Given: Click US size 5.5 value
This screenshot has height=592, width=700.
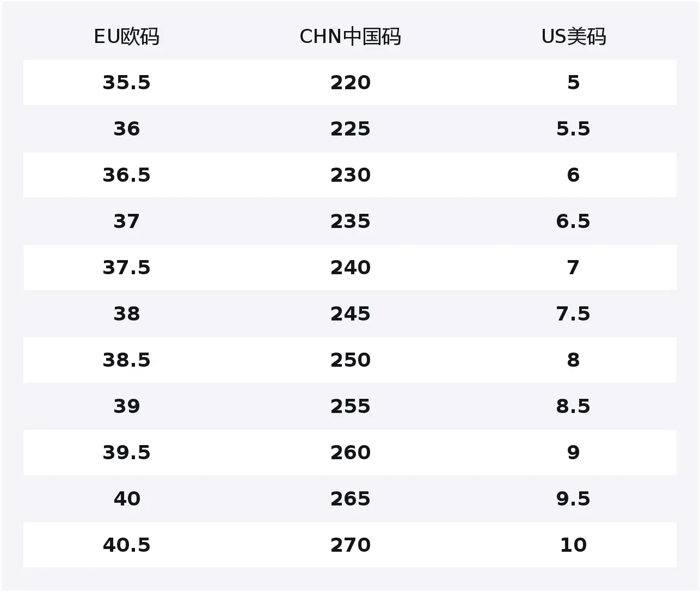Looking at the screenshot, I should [573, 129].
